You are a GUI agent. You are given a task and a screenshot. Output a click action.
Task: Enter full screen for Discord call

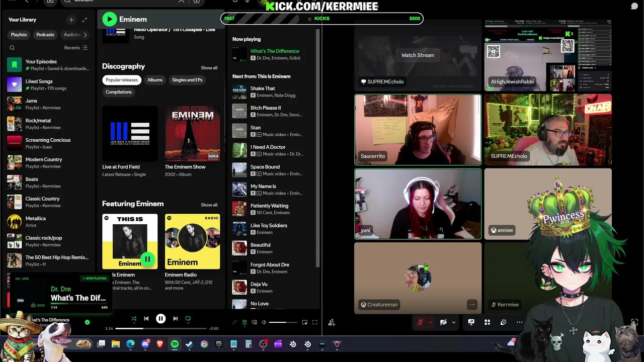click(634, 322)
